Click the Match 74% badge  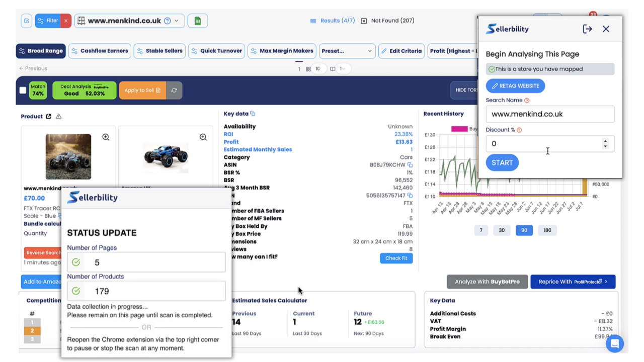click(x=38, y=90)
